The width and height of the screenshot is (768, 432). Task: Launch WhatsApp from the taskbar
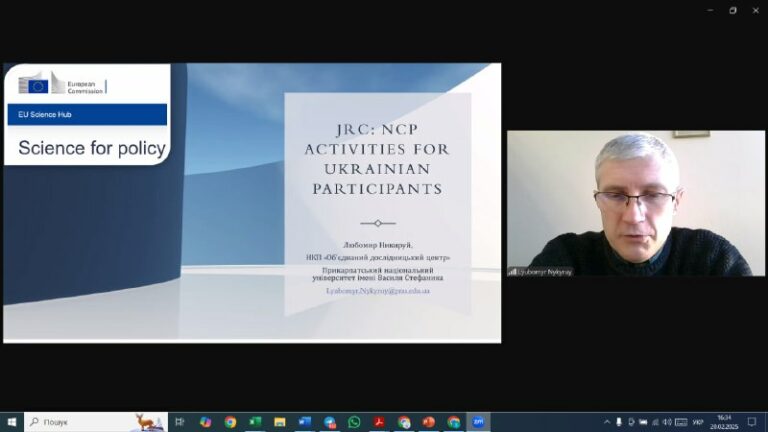[x=354, y=422]
